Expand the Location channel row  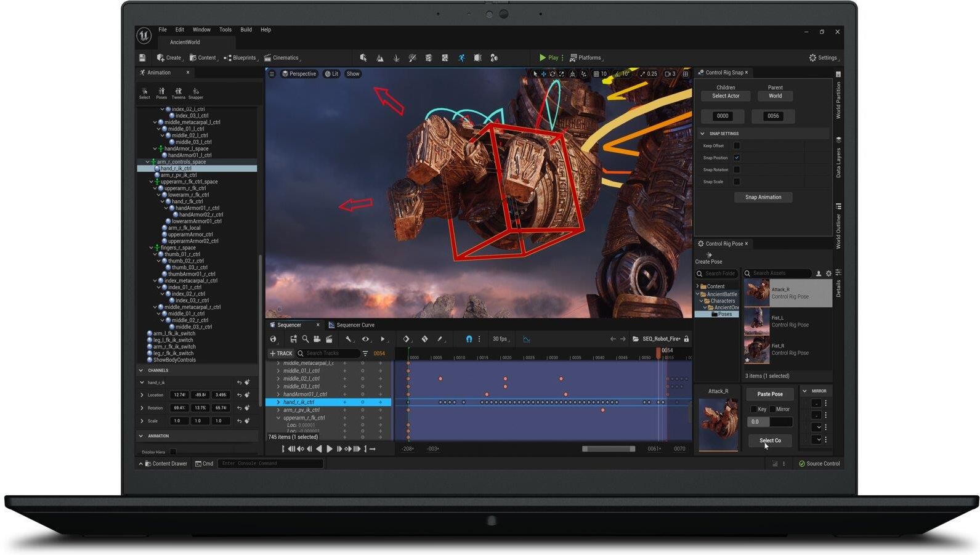(142, 395)
